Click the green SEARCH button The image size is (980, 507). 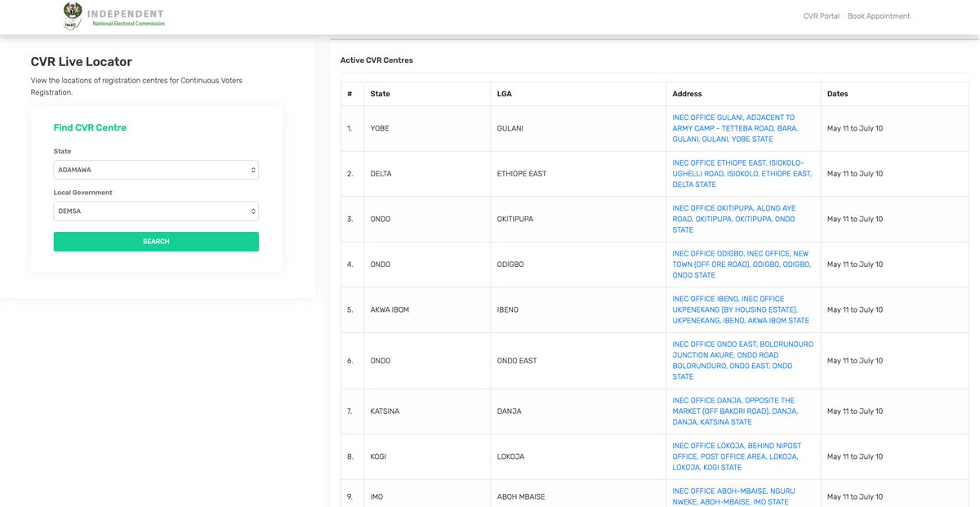pyautogui.click(x=156, y=242)
